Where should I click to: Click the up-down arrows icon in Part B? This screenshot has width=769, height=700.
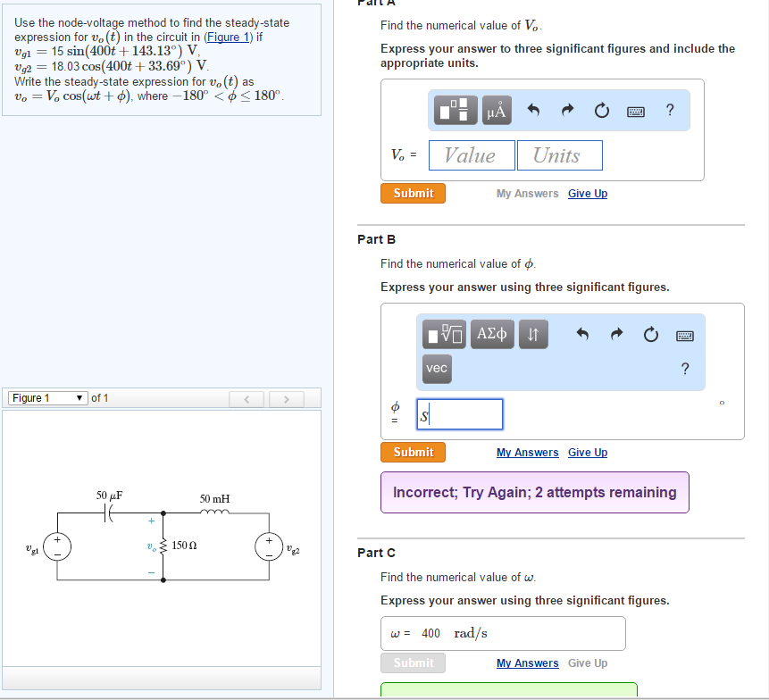point(533,335)
